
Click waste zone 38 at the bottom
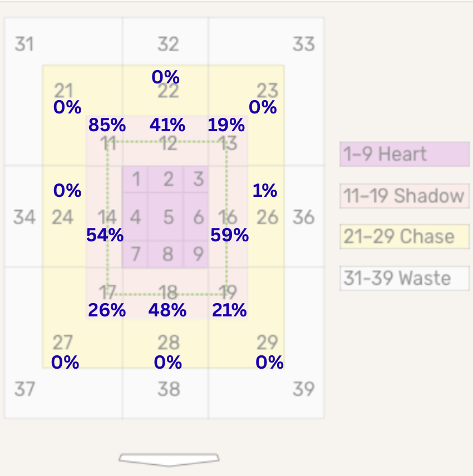coord(166,394)
